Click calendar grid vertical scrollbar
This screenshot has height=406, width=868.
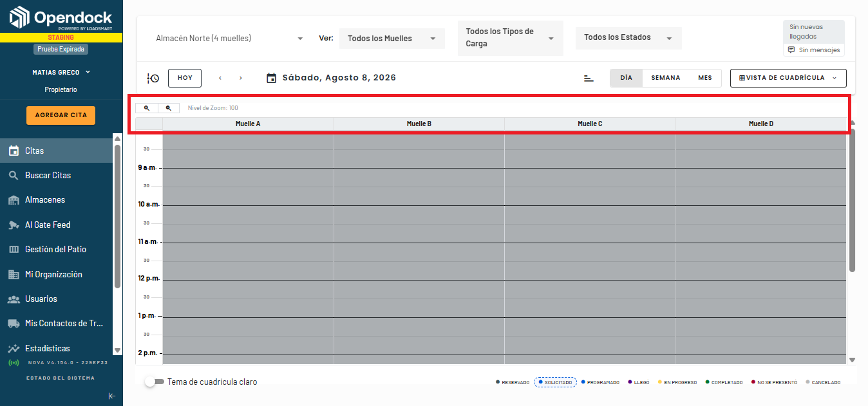pyautogui.click(x=853, y=200)
